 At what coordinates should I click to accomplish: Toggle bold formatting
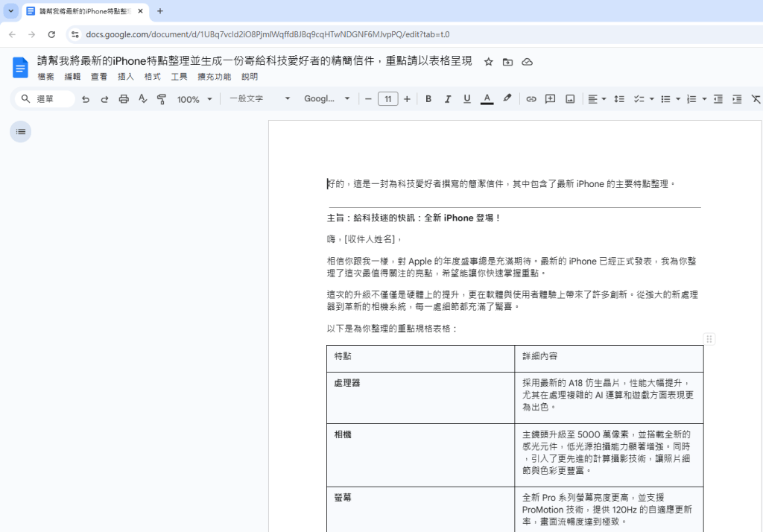pyautogui.click(x=428, y=99)
